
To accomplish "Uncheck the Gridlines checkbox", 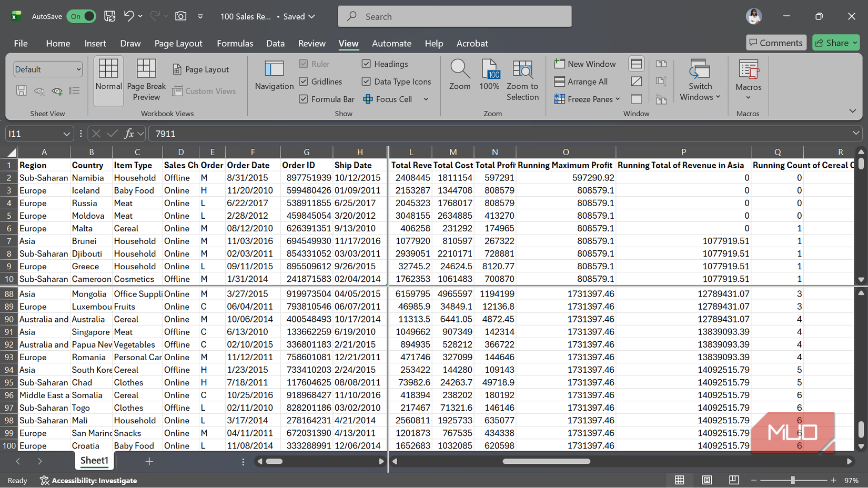I will coord(304,82).
